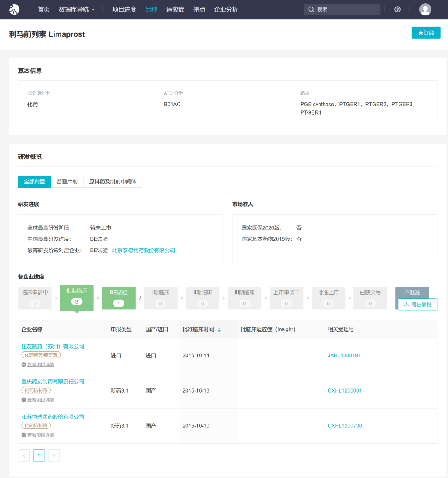Click arrow icon beside 重庆药友 查看项目详情

[x=24, y=400]
